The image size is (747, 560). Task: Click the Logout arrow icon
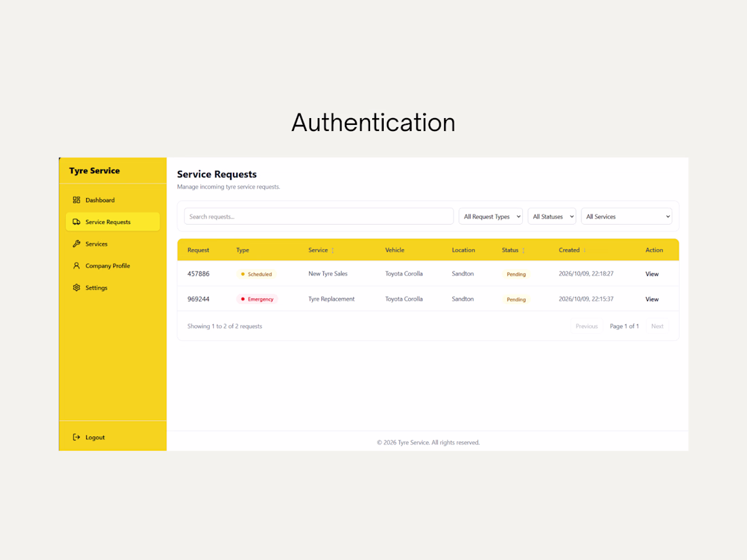[x=76, y=437]
